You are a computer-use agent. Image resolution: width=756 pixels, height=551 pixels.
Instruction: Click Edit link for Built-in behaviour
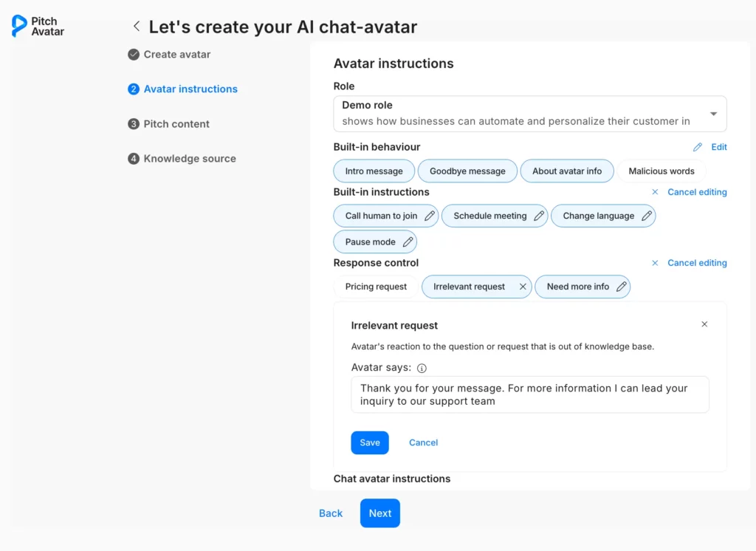coord(718,147)
